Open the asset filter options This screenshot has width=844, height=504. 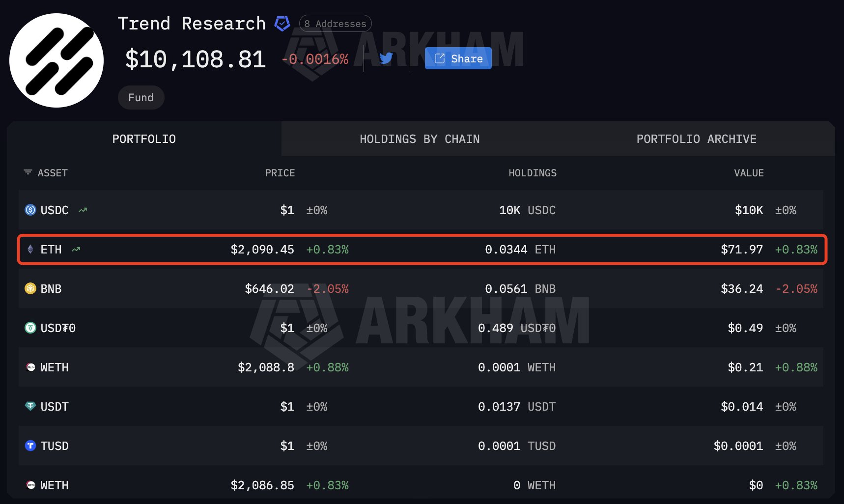tap(27, 172)
